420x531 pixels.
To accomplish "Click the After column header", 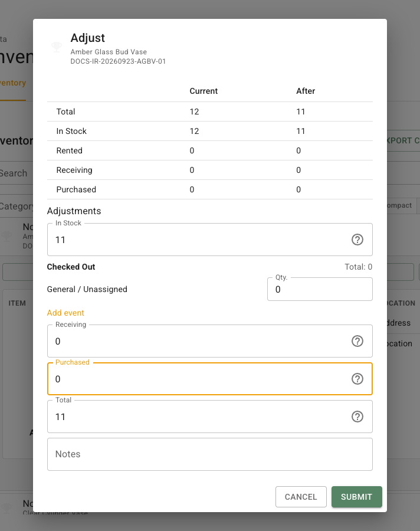I will pos(306,91).
